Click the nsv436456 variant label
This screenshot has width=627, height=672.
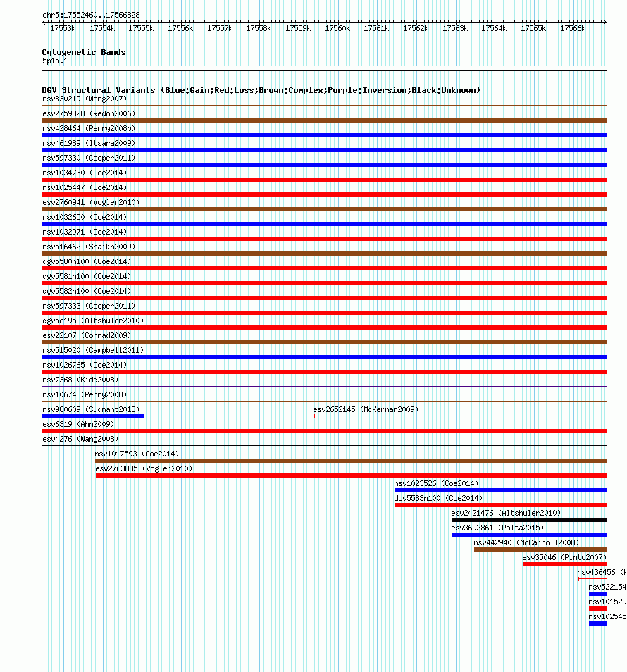click(602, 572)
